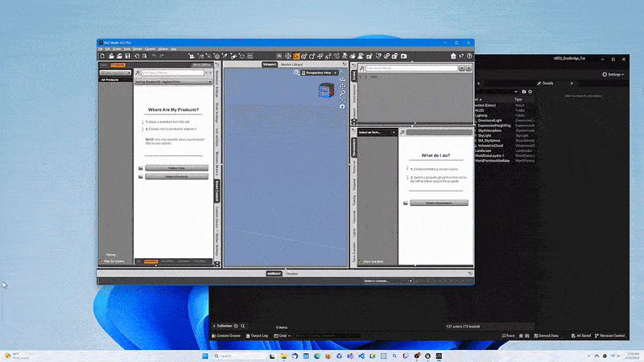The width and height of the screenshot is (644, 362).
Task: Click the What's This question-arrow icon
Action: coord(461,56)
